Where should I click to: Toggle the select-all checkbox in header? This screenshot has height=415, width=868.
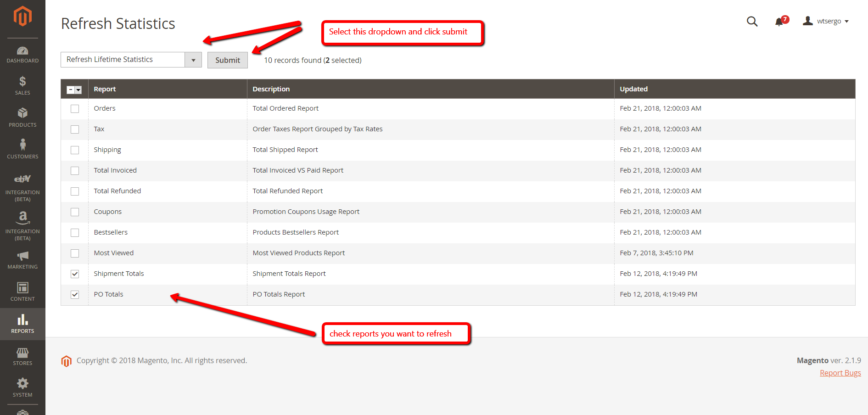[x=71, y=90]
